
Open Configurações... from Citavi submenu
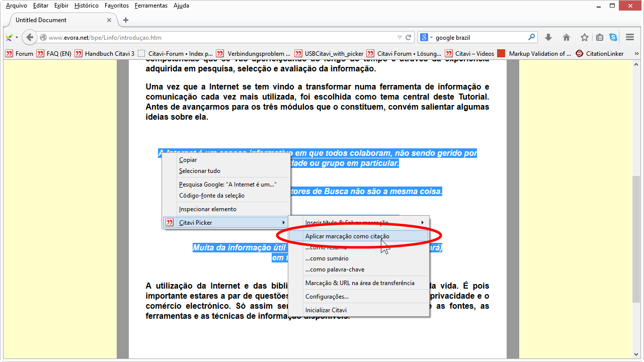(x=359, y=297)
